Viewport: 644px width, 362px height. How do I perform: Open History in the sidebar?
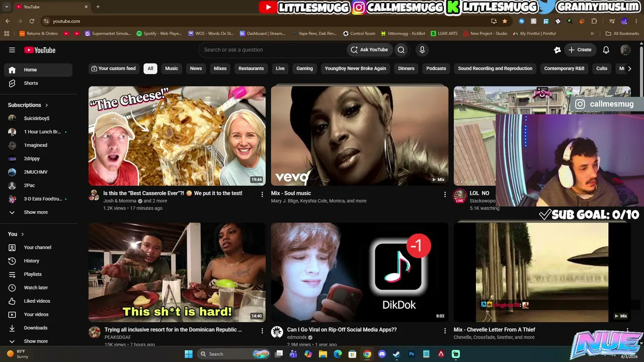click(38, 261)
